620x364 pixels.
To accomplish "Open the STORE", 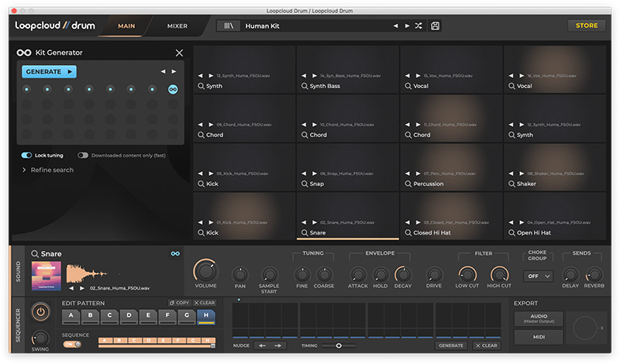I will click(x=587, y=26).
